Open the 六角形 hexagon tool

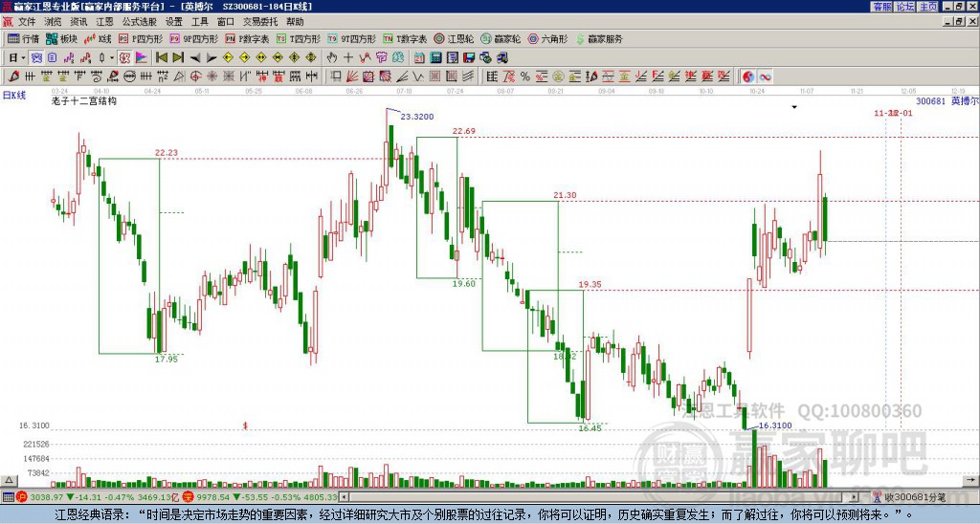[548, 38]
